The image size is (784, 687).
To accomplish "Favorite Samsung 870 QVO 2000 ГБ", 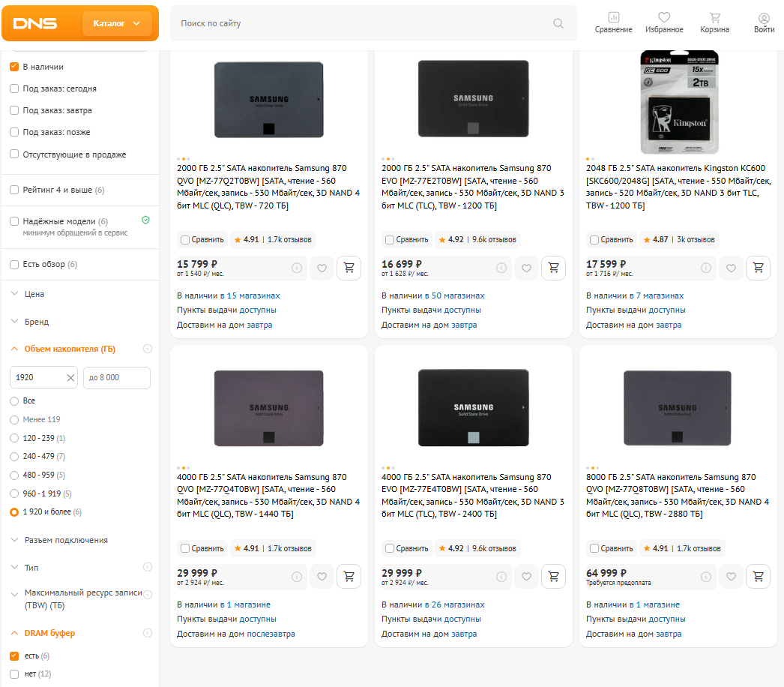I will point(322,268).
